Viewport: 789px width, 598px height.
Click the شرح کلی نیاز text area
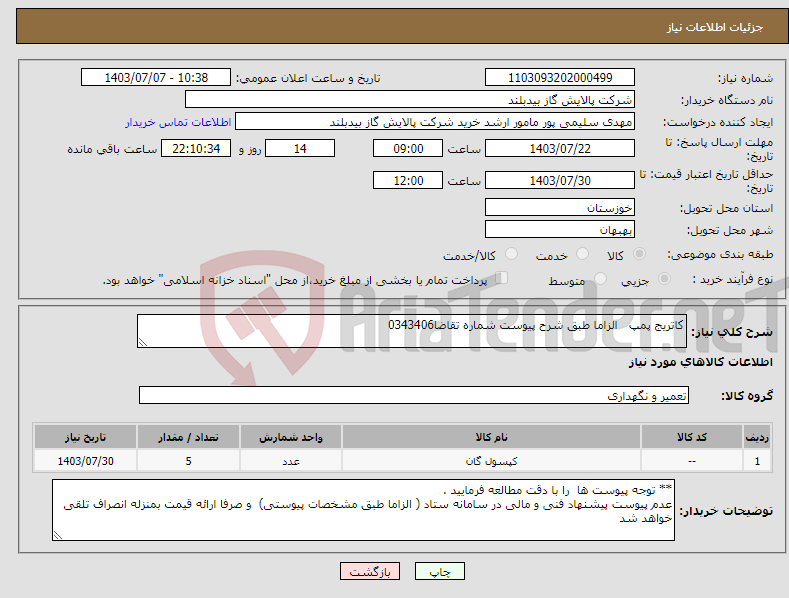click(x=412, y=331)
